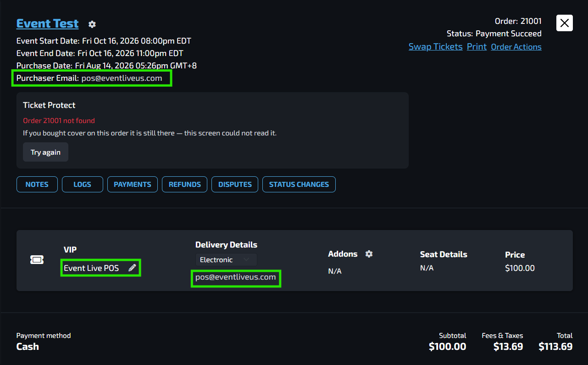The image size is (588, 365).
Task: Switch to the PAYMENTS tab
Action: 133,184
